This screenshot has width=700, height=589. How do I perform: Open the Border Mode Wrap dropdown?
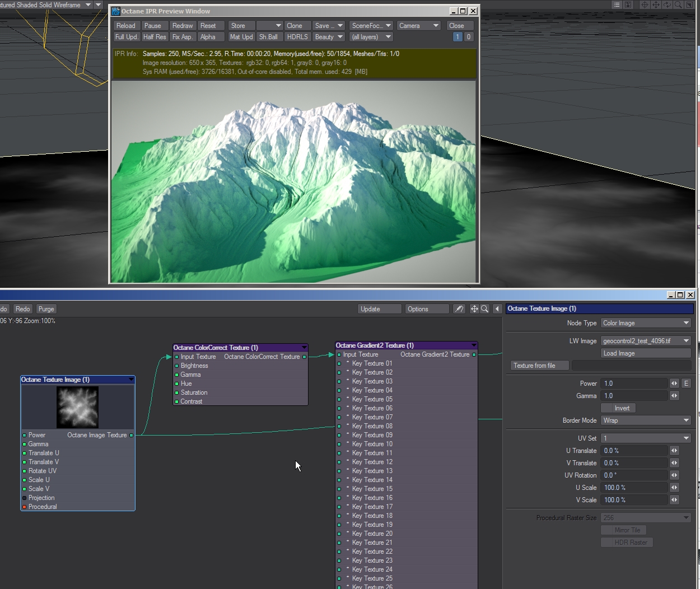[646, 420]
